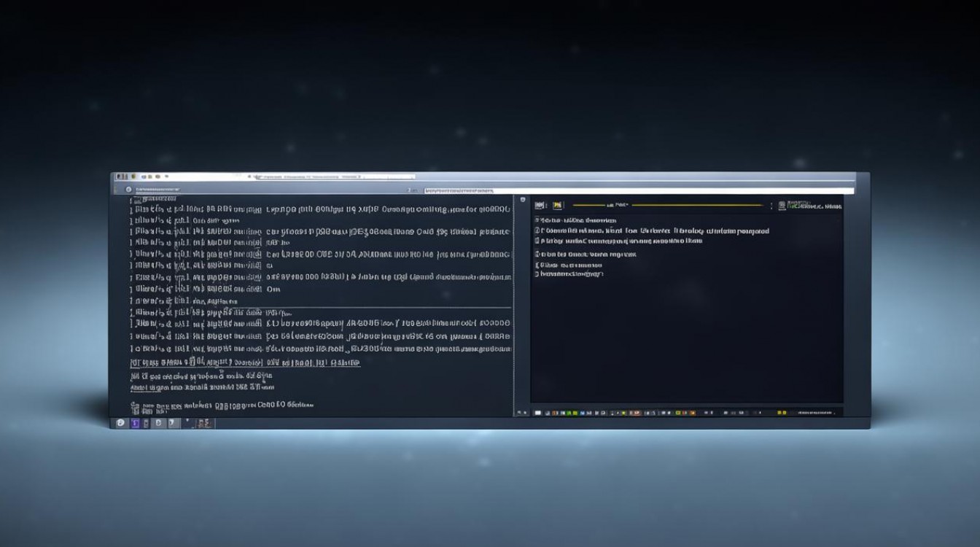Open the green-labeled status icon on the right panel
Viewport: 980px width, 547px height.
point(782,205)
